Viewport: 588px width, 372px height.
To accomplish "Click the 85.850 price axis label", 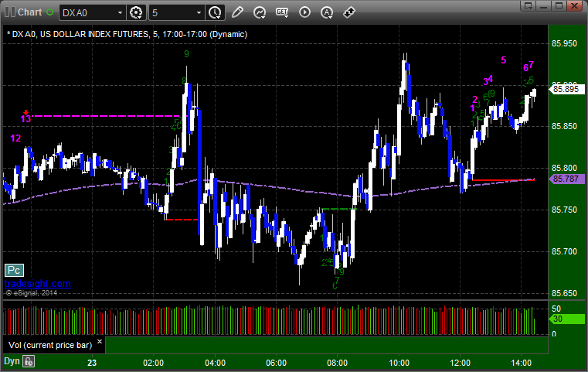I will [564, 126].
